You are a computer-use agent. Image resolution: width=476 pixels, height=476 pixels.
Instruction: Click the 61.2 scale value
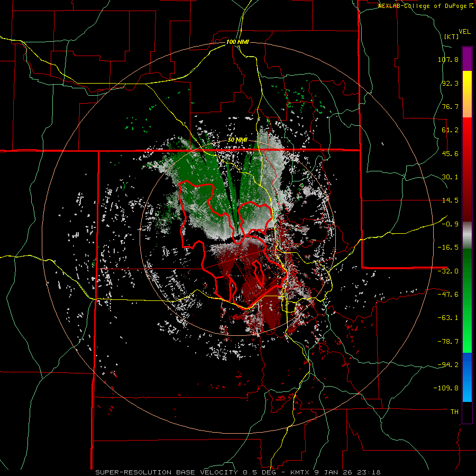tap(450, 130)
